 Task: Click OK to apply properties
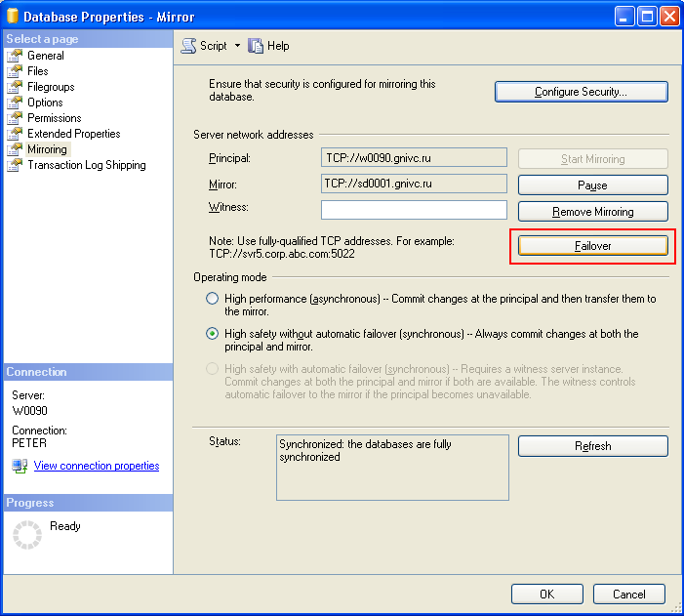click(547, 595)
